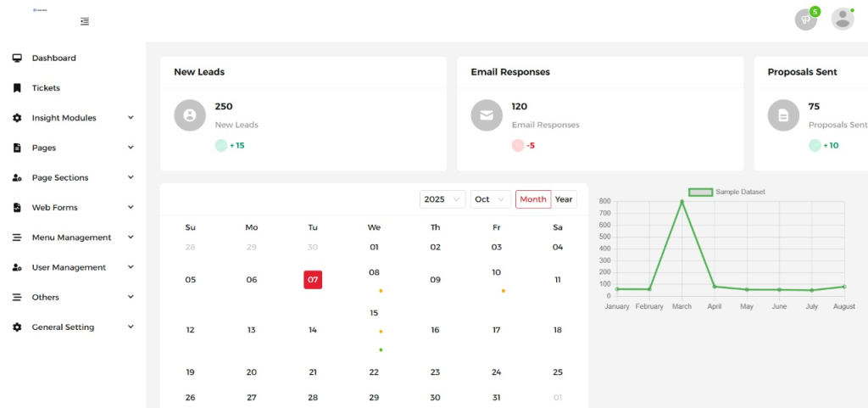Click the March peak data point
Image resolution: width=868 pixels, height=408 pixels.
(x=682, y=202)
